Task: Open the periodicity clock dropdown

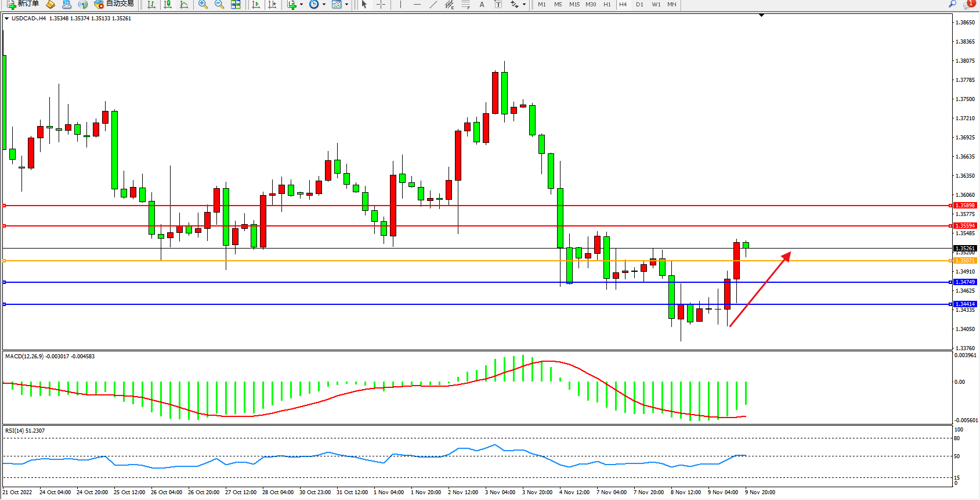Action: click(324, 5)
